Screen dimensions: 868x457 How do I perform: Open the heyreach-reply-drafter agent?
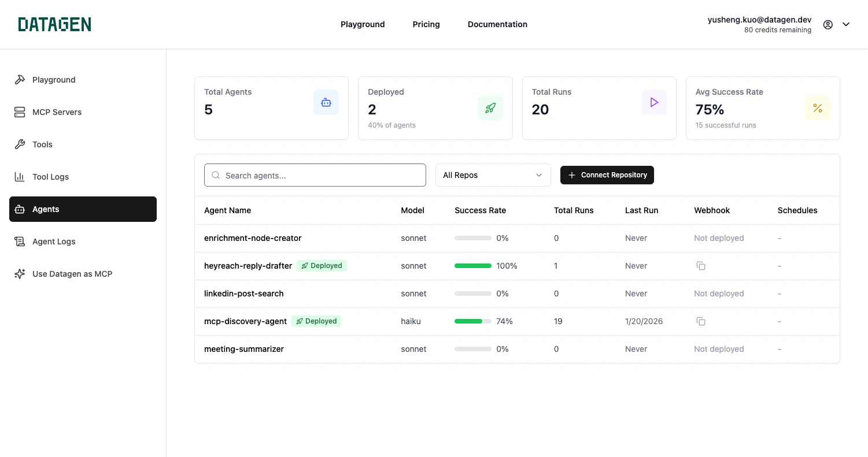pos(248,266)
